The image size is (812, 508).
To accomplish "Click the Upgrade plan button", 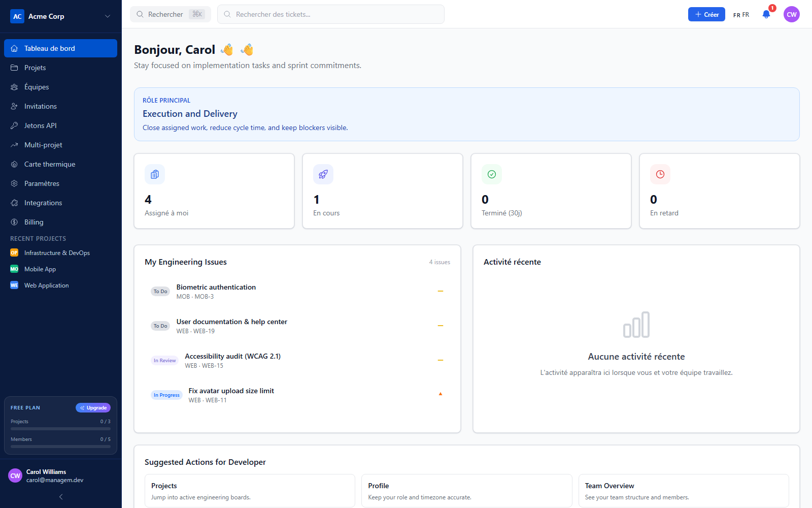I will (x=93, y=407).
